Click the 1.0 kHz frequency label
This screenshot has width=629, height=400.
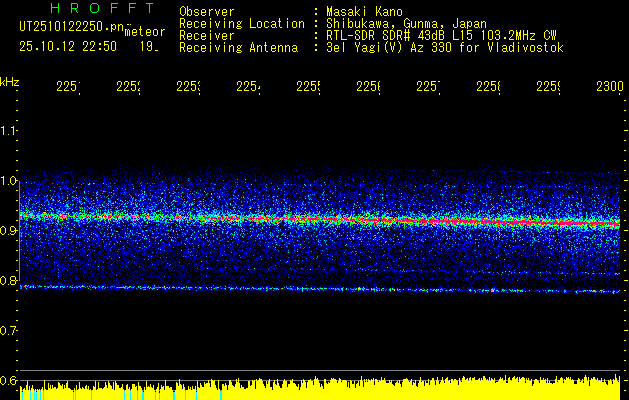[x=8, y=181]
